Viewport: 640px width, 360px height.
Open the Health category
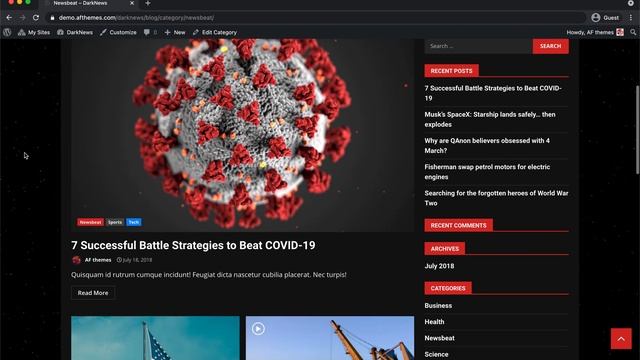pos(434,322)
